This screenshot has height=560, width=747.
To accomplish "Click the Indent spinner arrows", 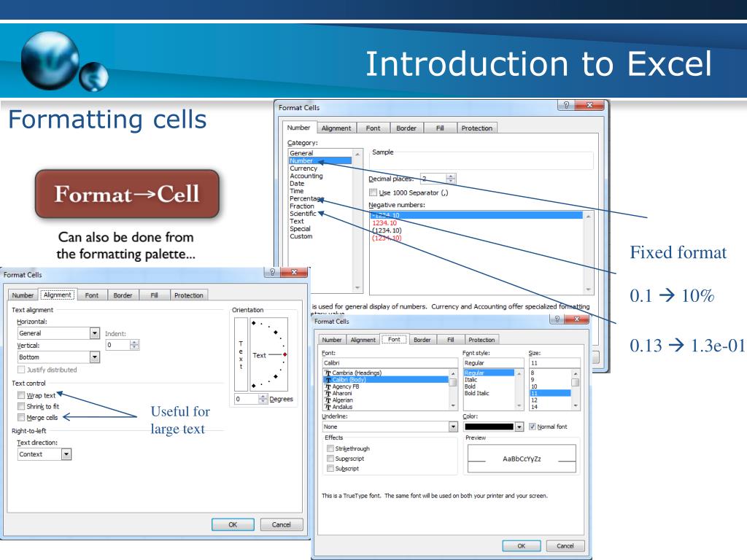I will point(134,345).
